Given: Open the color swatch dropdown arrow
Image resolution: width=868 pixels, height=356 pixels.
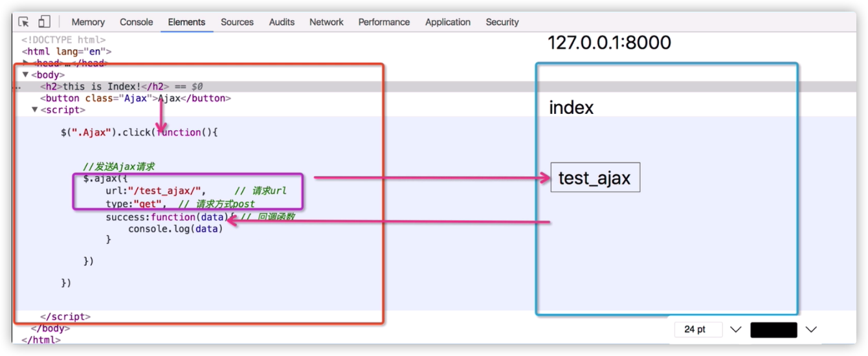Looking at the screenshot, I should [811, 329].
